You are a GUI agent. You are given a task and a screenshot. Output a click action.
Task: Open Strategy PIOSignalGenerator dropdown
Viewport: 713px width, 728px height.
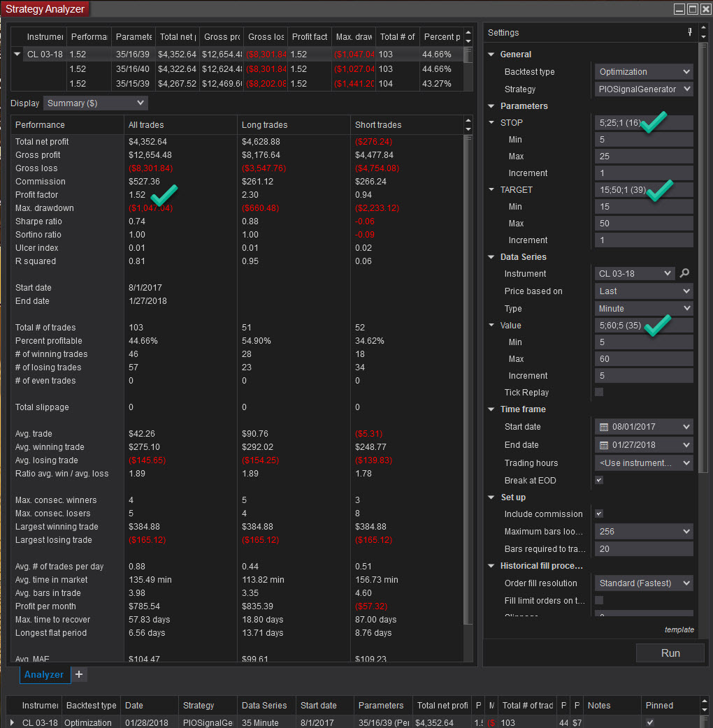click(644, 89)
